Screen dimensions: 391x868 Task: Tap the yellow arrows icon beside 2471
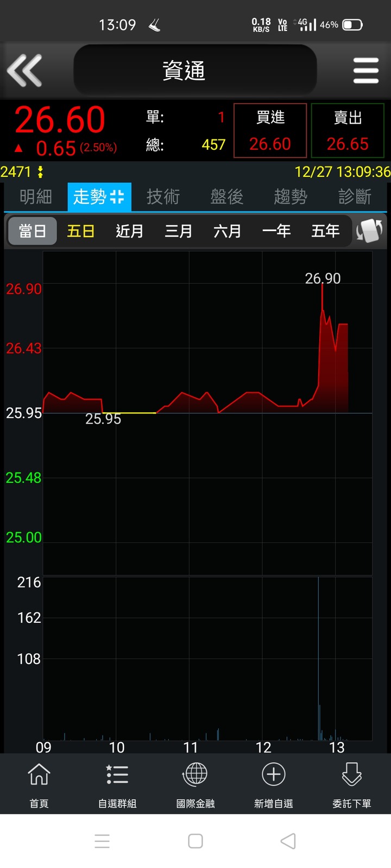40,172
